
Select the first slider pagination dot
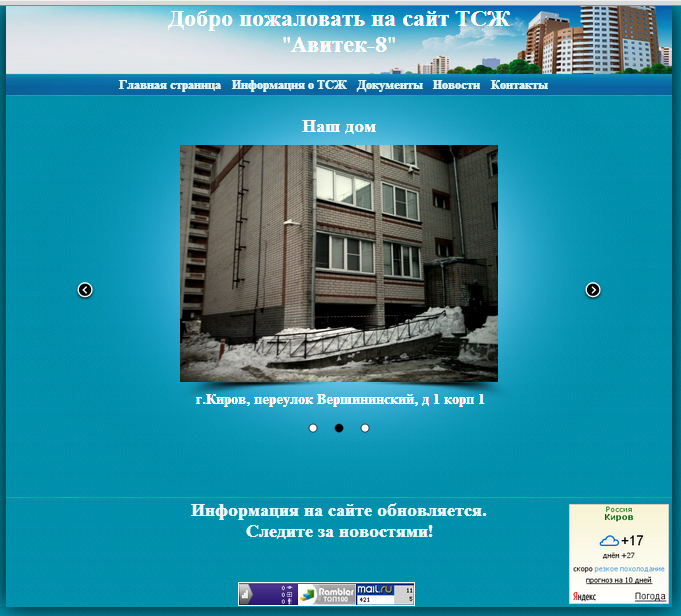pos(313,428)
